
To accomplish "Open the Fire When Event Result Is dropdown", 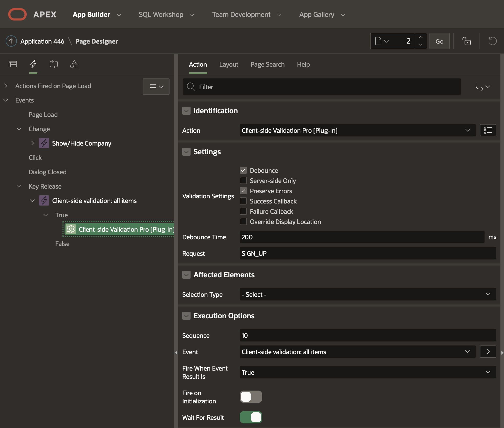I will 367,372.
